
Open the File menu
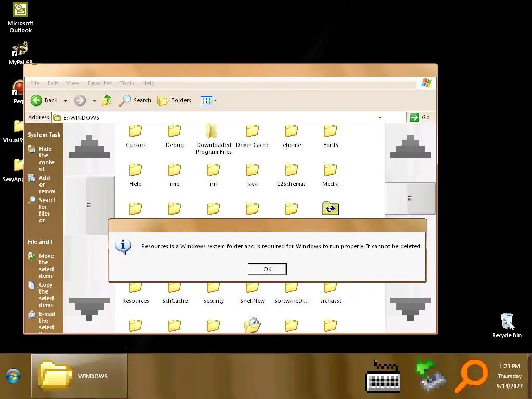pyautogui.click(x=35, y=83)
